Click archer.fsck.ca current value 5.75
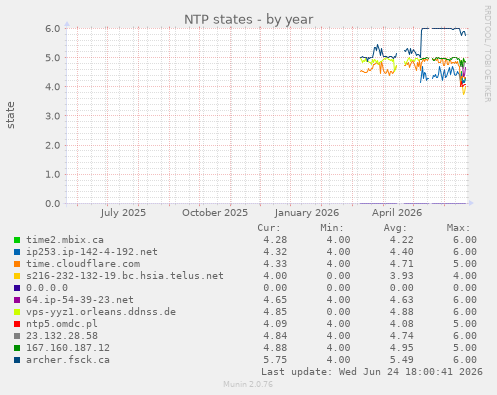 [275, 360]
